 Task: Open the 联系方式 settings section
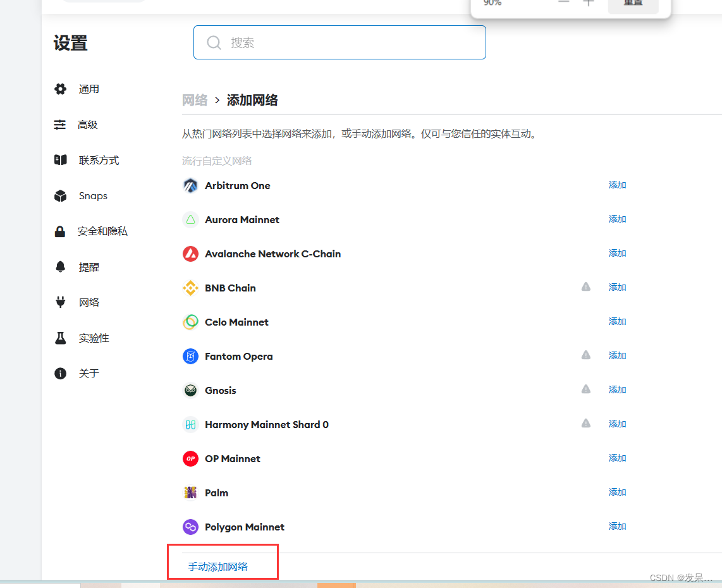pos(99,160)
